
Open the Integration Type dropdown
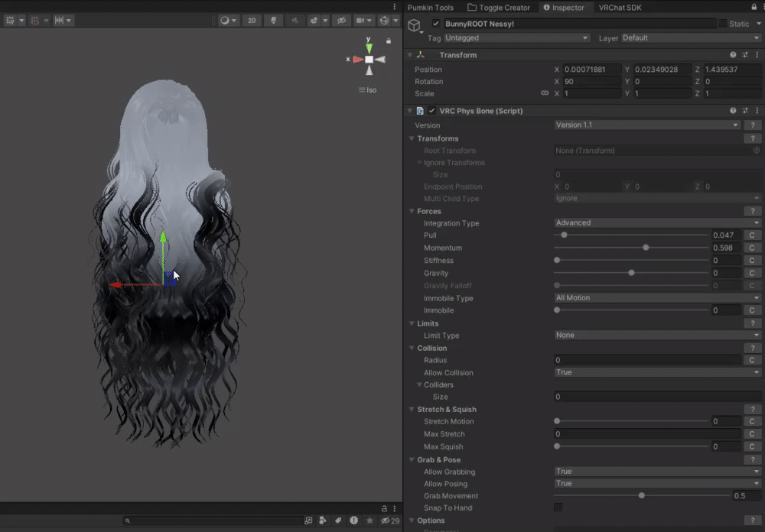[x=657, y=223]
